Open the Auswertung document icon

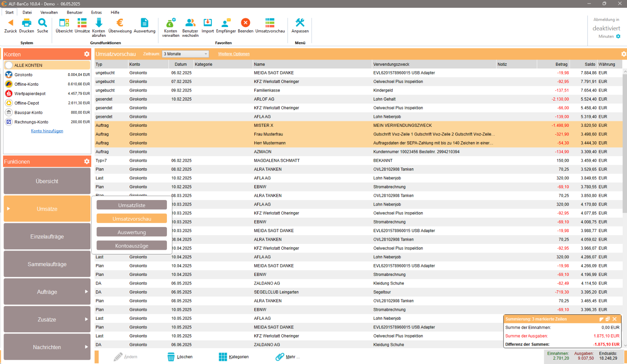145,23
